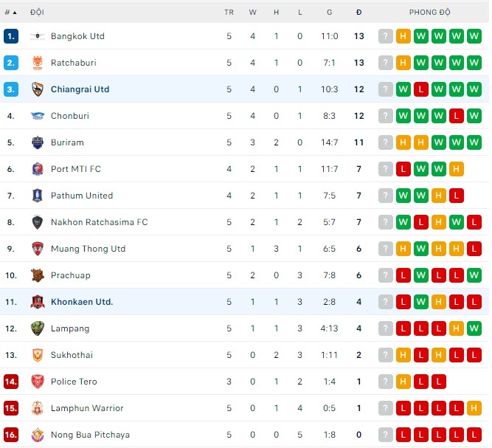Click the PHONG ĐỘ form column header
Viewport: 492px width, 448px height.
point(430,13)
